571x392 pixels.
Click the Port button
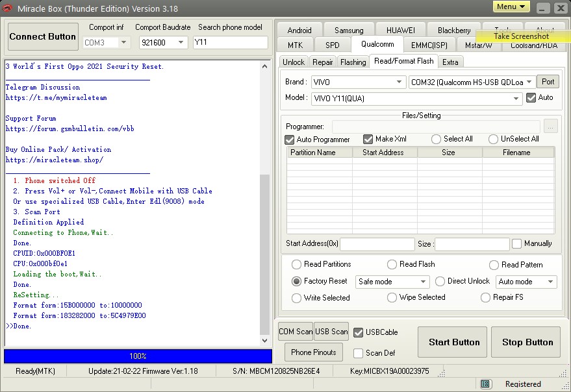[x=548, y=82]
